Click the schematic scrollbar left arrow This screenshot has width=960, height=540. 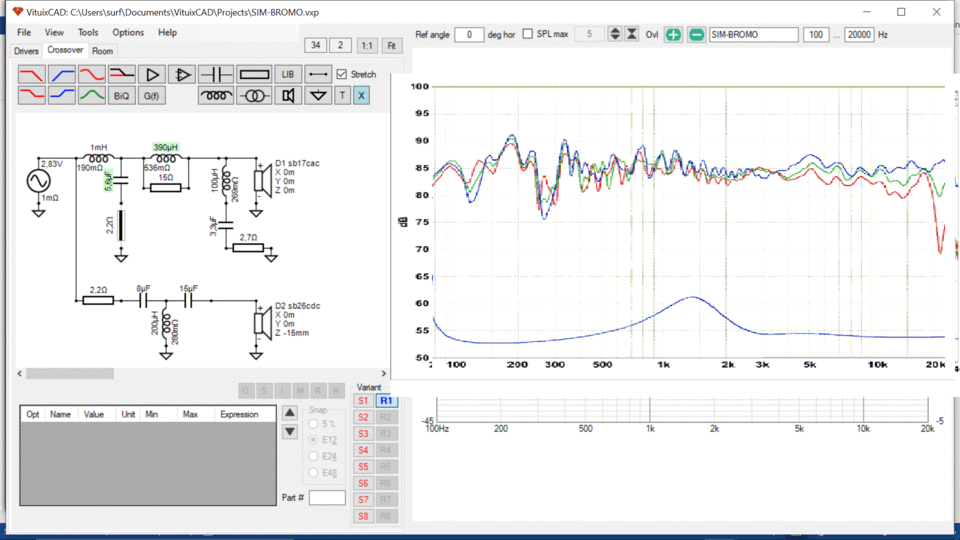(x=20, y=373)
